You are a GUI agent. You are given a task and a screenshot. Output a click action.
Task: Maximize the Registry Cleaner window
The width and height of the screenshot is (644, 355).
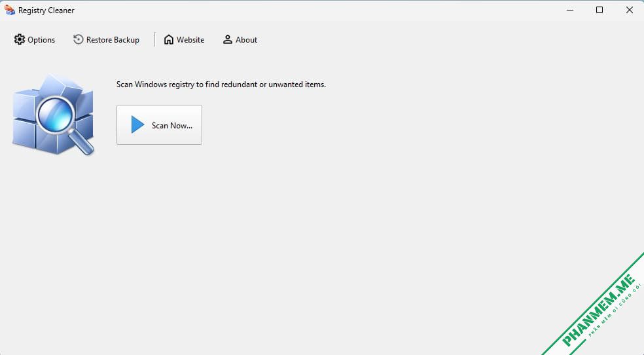599,10
